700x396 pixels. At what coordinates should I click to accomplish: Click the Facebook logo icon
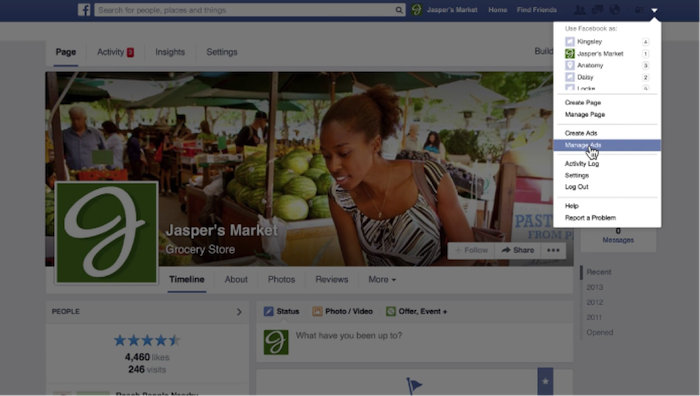84,10
